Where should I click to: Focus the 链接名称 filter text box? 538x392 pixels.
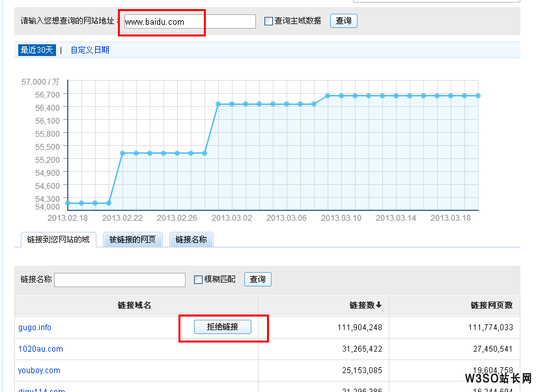[x=120, y=280]
